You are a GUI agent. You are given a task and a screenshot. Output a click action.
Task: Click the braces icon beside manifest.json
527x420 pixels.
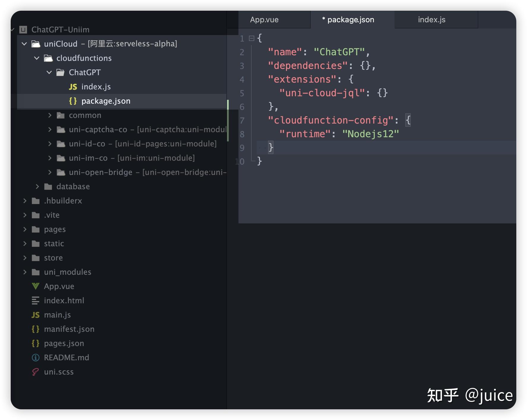[35, 329]
